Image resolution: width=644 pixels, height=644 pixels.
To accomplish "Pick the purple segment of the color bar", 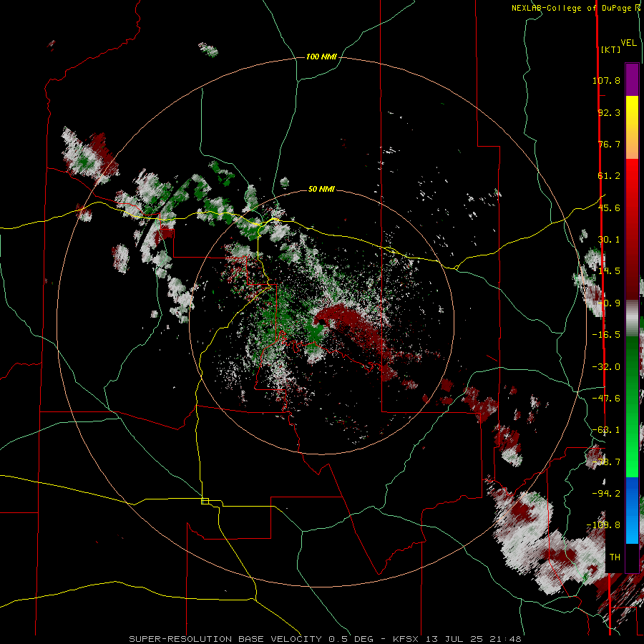I will (632, 79).
